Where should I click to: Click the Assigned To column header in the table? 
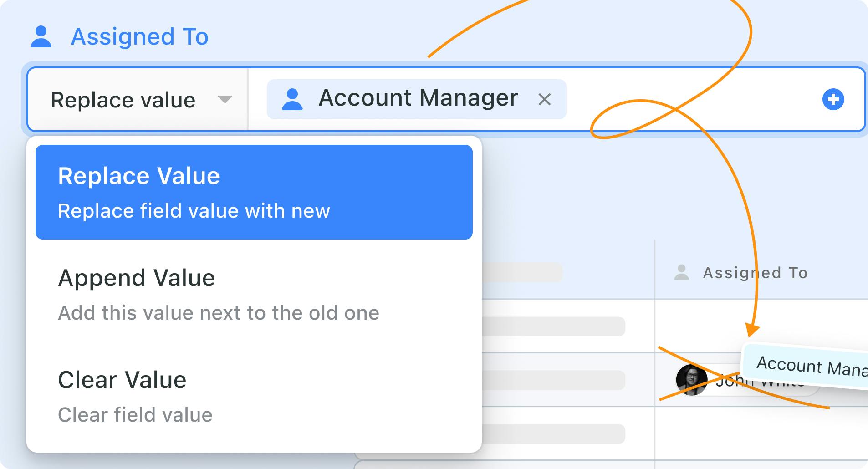coord(755,273)
